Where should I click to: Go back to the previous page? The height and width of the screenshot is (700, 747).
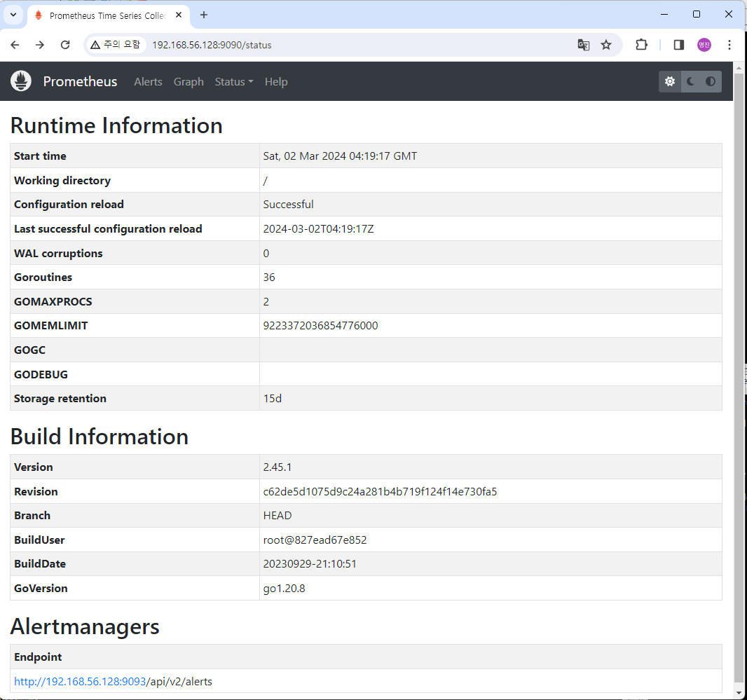coord(15,45)
